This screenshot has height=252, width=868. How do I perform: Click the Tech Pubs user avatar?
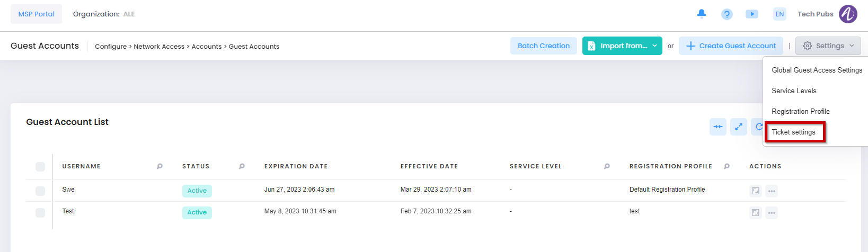click(x=848, y=14)
